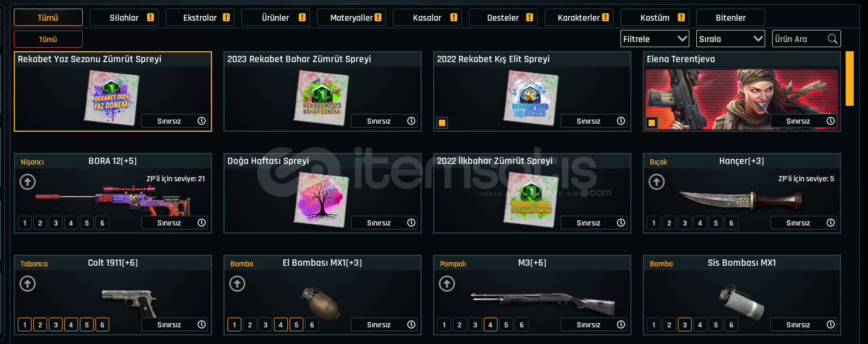Click upgrade arrow icon on Colt 1911

[28, 284]
